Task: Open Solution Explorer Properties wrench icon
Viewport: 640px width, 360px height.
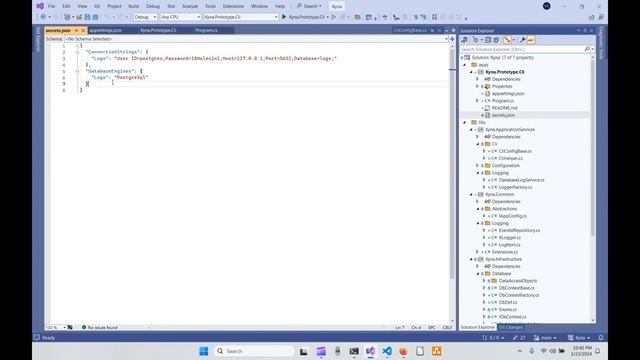Action: 522,40
